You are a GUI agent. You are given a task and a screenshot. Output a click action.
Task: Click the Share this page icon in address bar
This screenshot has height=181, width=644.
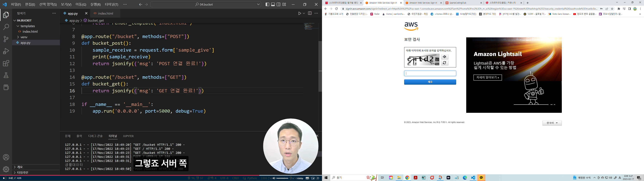607,9
